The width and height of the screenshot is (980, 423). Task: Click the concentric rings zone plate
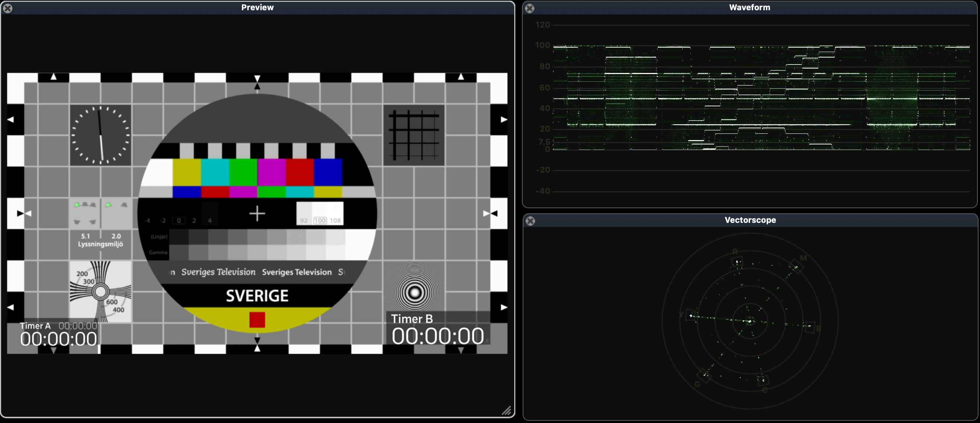pos(414,292)
